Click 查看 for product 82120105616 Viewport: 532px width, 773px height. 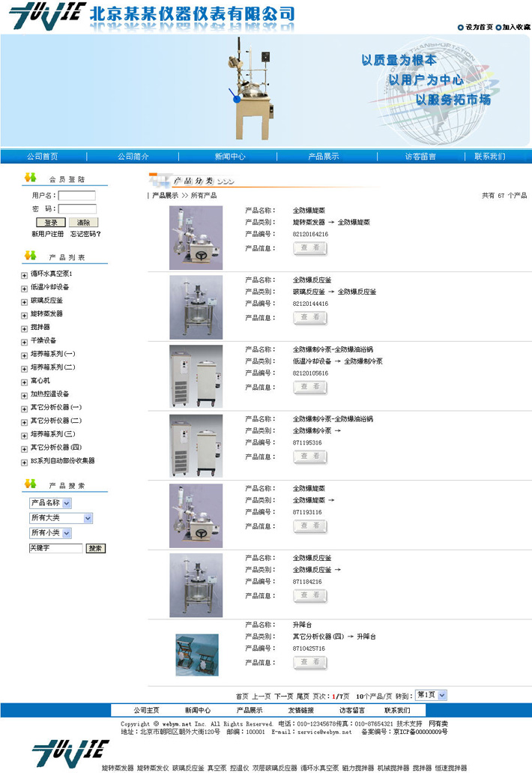click(x=310, y=387)
